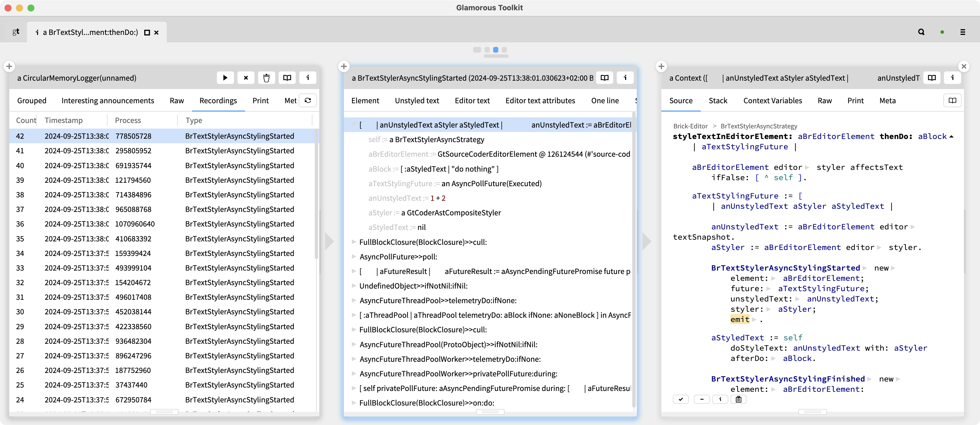Select the Unstyled text tab

pos(416,101)
